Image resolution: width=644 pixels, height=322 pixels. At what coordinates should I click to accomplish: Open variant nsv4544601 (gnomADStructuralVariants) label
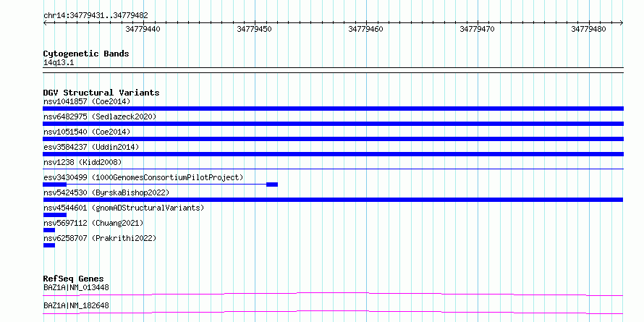(x=124, y=208)
